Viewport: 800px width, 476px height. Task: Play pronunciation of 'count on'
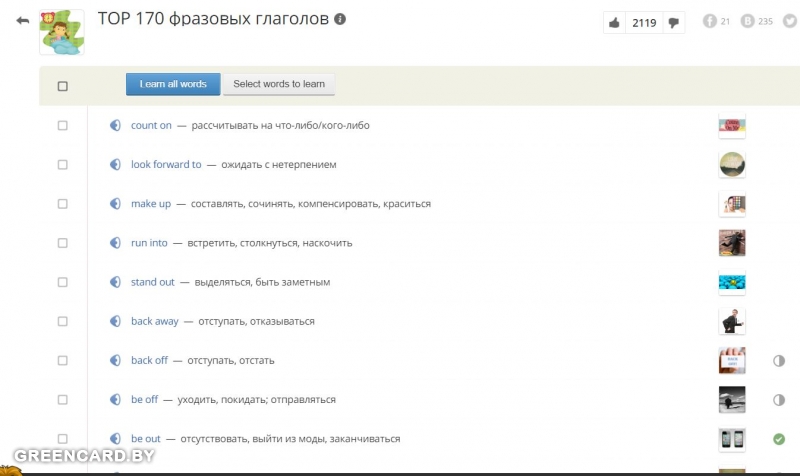tap(115, 126)
